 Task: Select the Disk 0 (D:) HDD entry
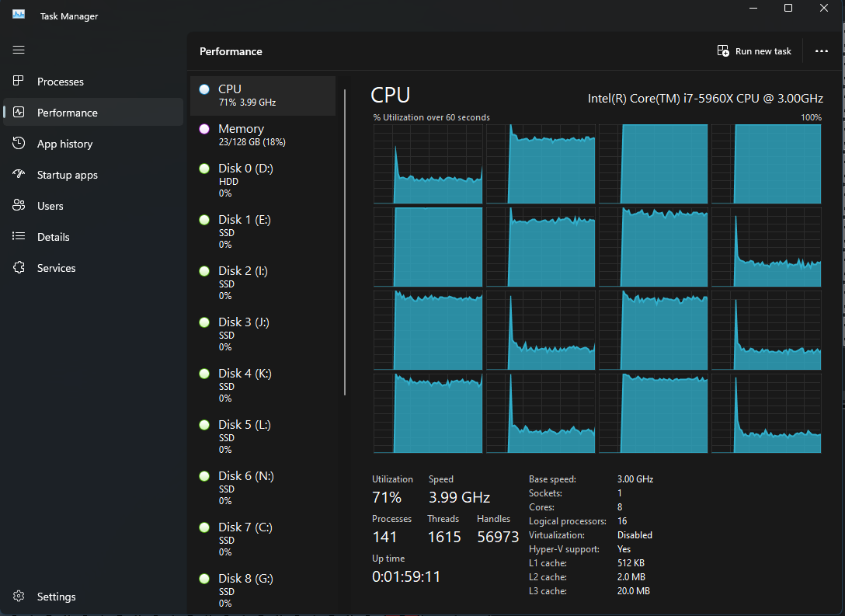pos(263,180)
